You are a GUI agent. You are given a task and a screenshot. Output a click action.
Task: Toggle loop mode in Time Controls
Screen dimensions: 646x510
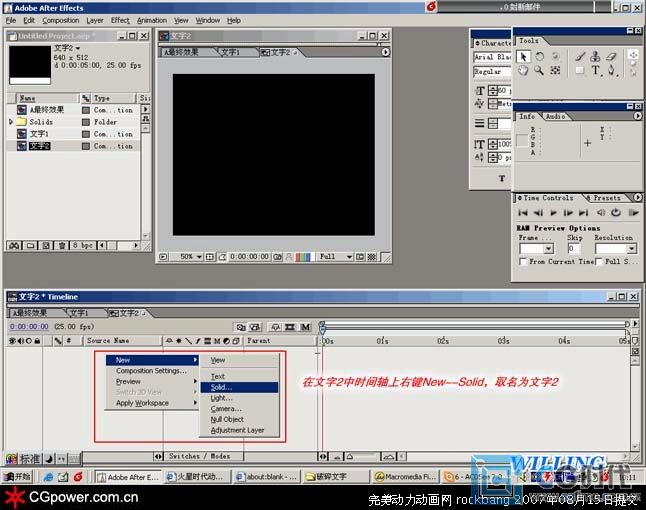pyautogui.click(x=616, y=213)
